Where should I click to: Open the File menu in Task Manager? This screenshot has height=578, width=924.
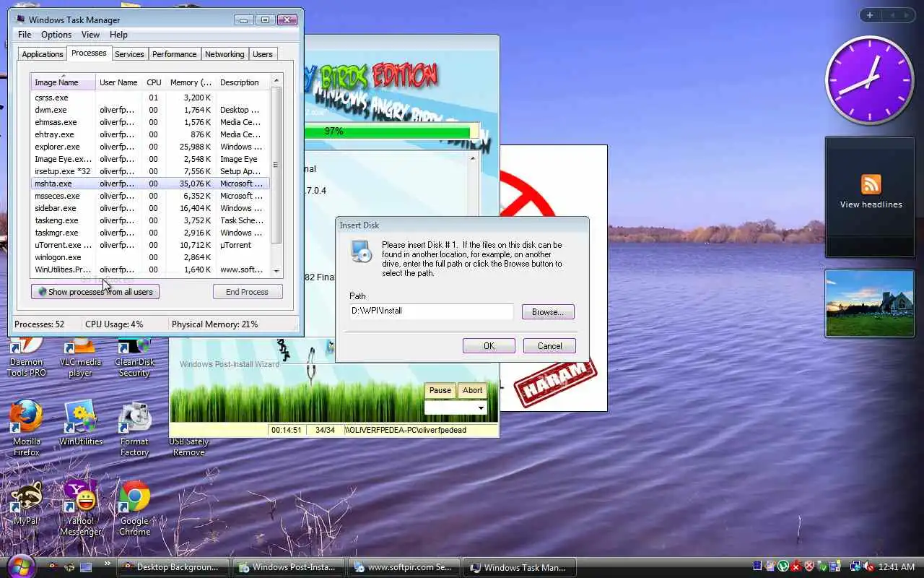point(25,35)
